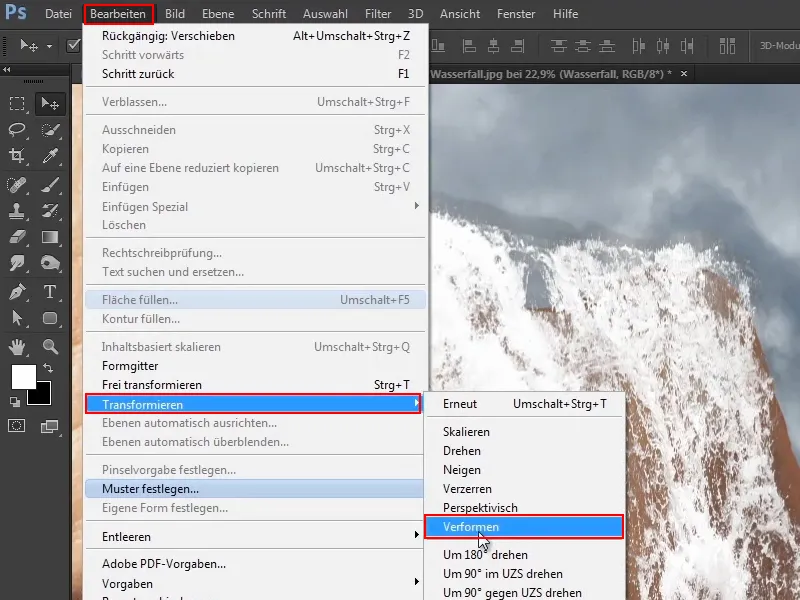Choose Adobe PDF-Vorgaben...
Viewport: 800px width, 600px height.
(255, 564)
